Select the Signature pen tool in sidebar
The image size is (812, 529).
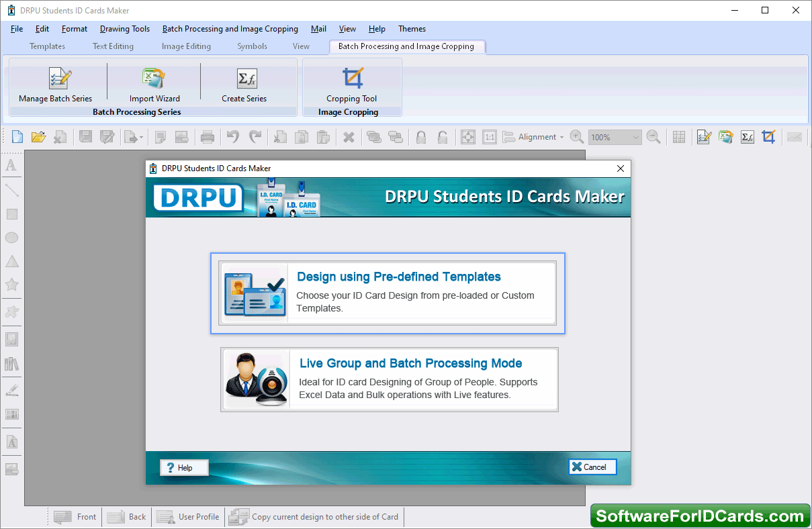click(x=11, y=389)
